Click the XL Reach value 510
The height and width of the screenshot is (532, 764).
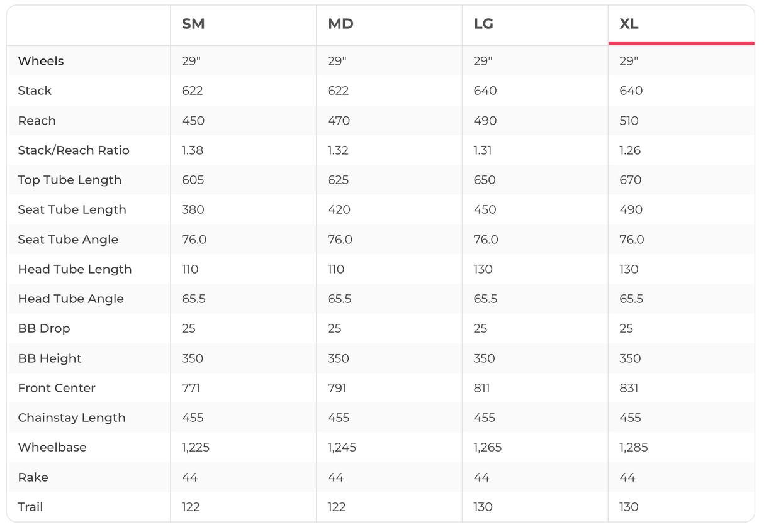629,121
